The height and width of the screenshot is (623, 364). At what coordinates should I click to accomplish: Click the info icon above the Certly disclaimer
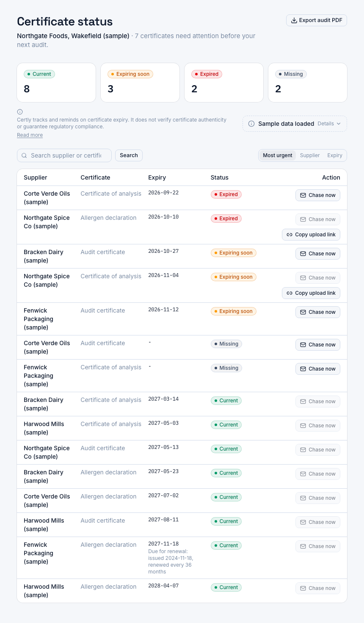click(20, 112)
